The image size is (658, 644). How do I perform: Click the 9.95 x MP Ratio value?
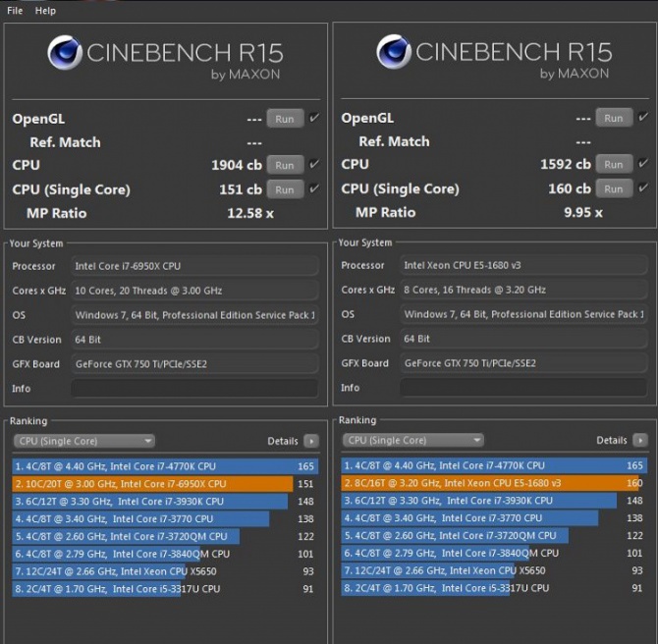coord(583,213)
